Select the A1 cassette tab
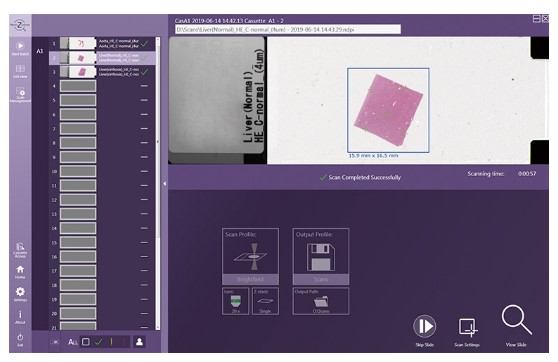Screen dimensions: 558x362 coord(40,51)
